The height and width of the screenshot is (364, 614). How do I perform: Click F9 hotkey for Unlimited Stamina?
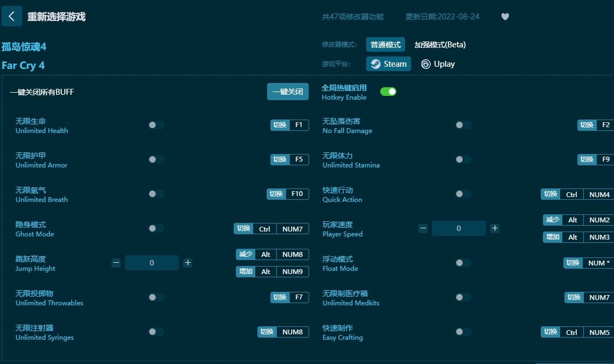596,159
